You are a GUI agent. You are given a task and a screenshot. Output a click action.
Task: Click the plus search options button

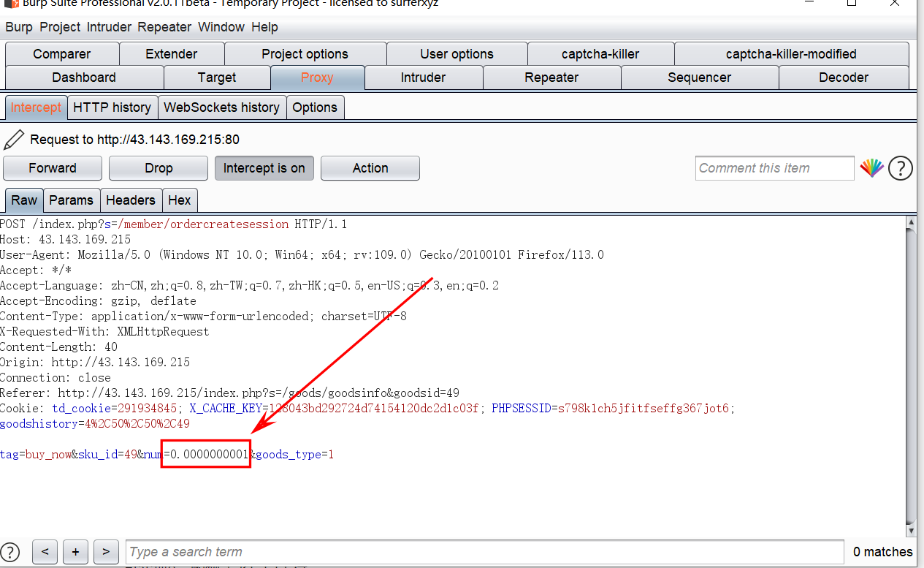[x=75, y=552]
